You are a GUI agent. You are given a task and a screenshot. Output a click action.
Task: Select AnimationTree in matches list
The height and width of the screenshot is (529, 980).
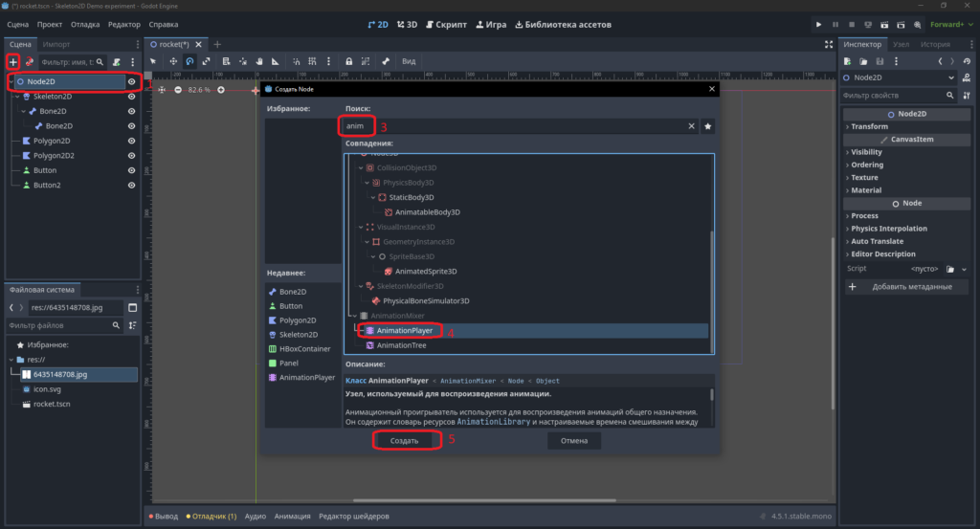pyautogui.click(x=401, y=345)
